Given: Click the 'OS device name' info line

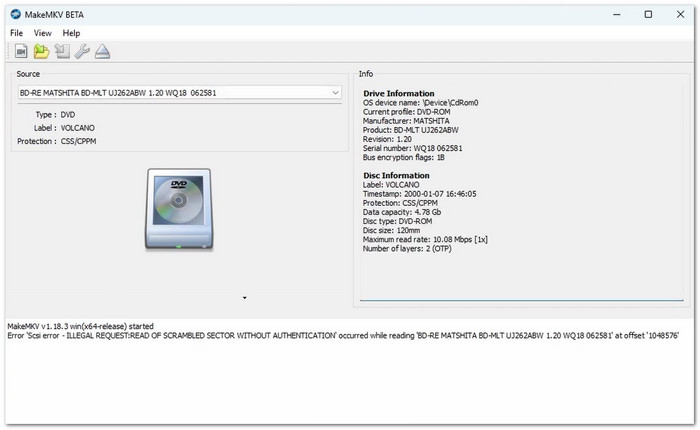Looking at the screenshot, I should point(421,103).
